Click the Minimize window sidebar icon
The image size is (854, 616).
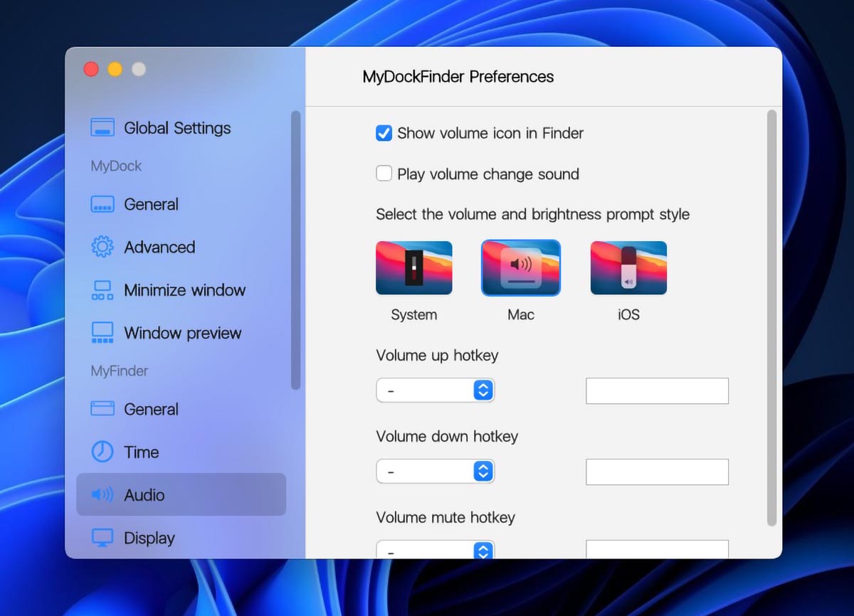102,290
